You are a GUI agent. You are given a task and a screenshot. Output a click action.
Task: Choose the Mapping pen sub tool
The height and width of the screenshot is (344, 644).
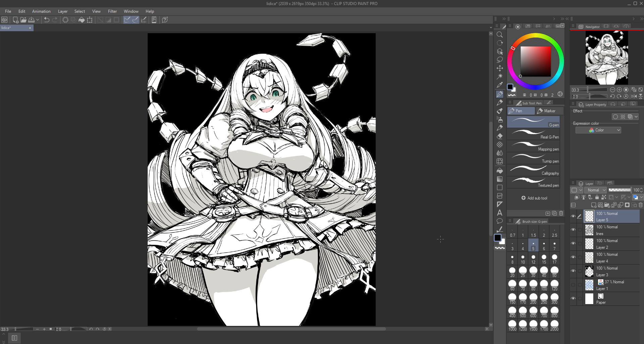coord(533,146)
